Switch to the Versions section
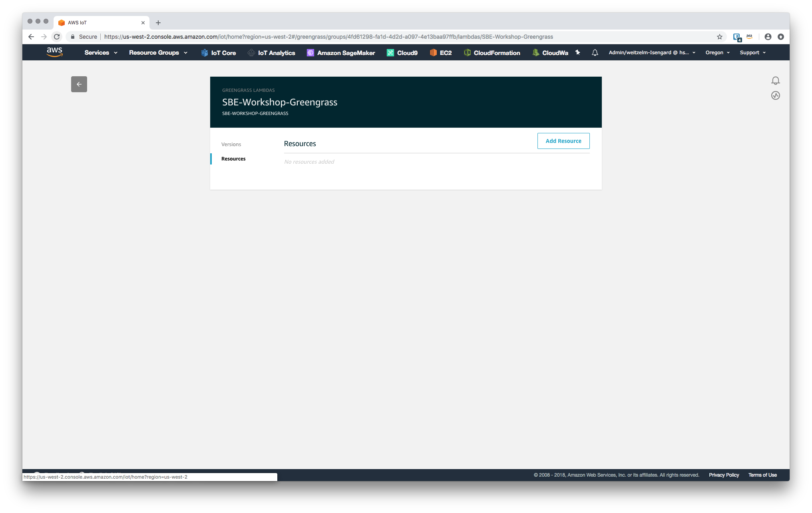This screenshot has width=812, height=513. click(x=231, y=145)
